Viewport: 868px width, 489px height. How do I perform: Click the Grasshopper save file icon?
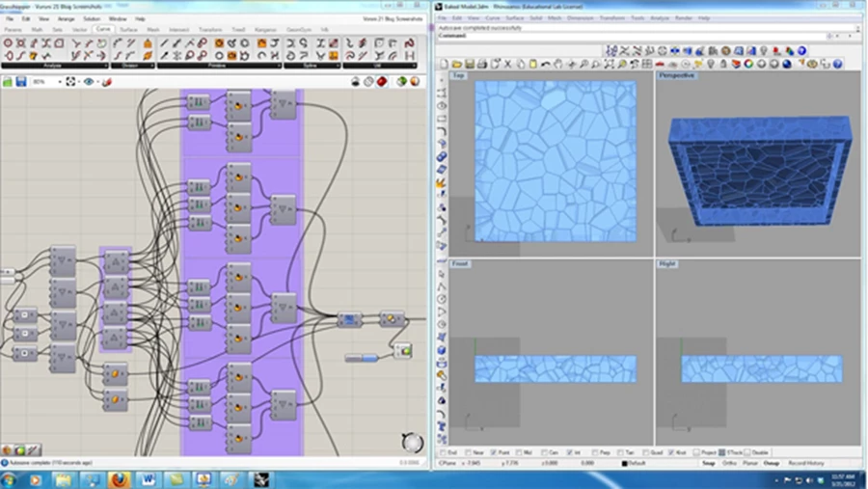(x=20, y=82)
